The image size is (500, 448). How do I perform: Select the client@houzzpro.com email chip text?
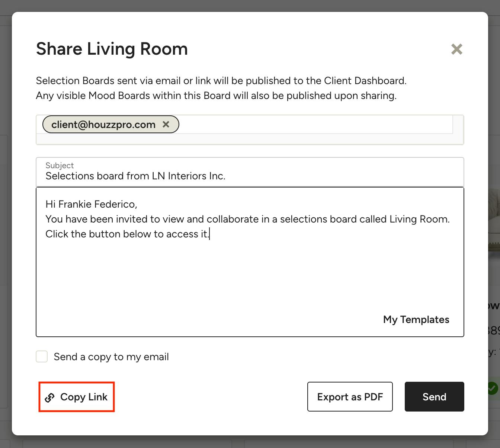coord(103,125)
